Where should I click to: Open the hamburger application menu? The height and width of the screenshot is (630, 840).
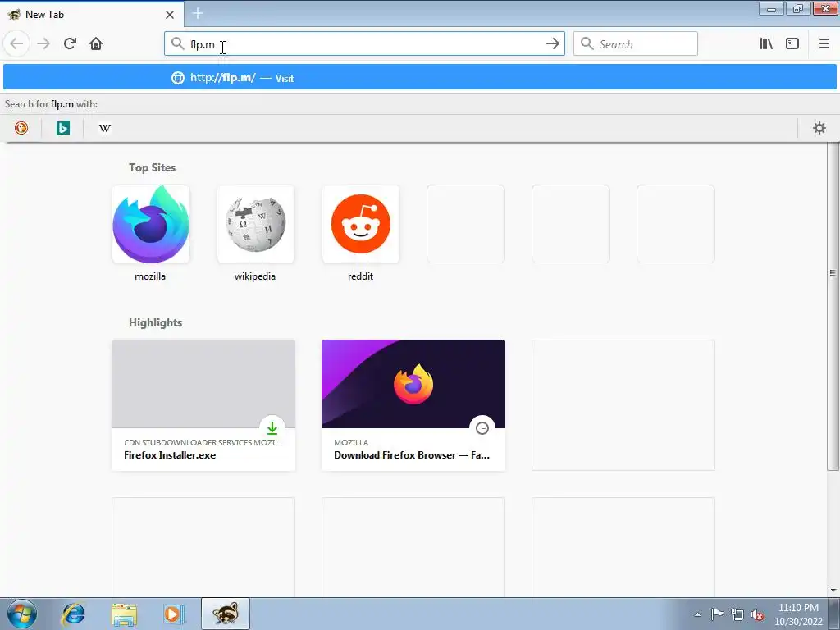(824, 44)
